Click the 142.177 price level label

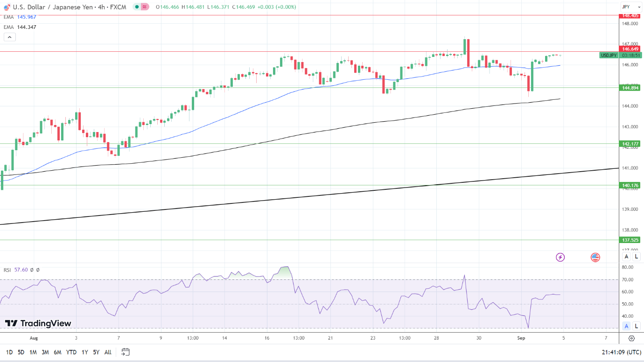[x=630, y=144]
